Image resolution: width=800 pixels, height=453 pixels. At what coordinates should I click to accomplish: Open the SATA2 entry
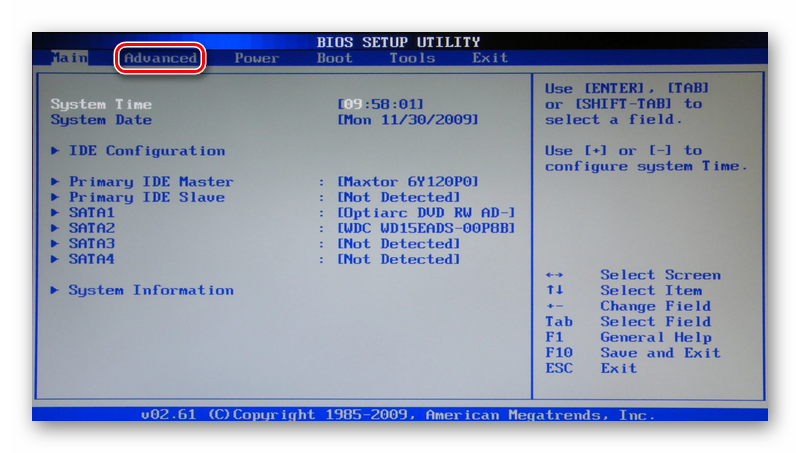click(x=92, y=228)
